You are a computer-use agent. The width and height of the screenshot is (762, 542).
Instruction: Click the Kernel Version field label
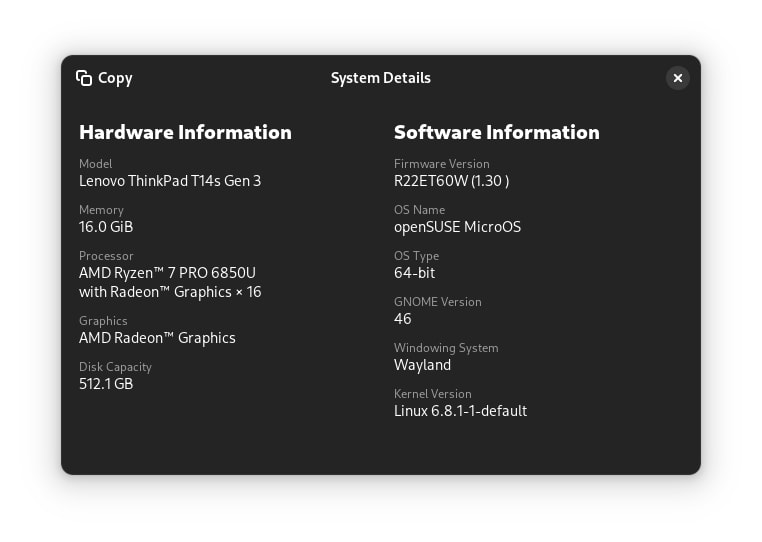[432, 394]
